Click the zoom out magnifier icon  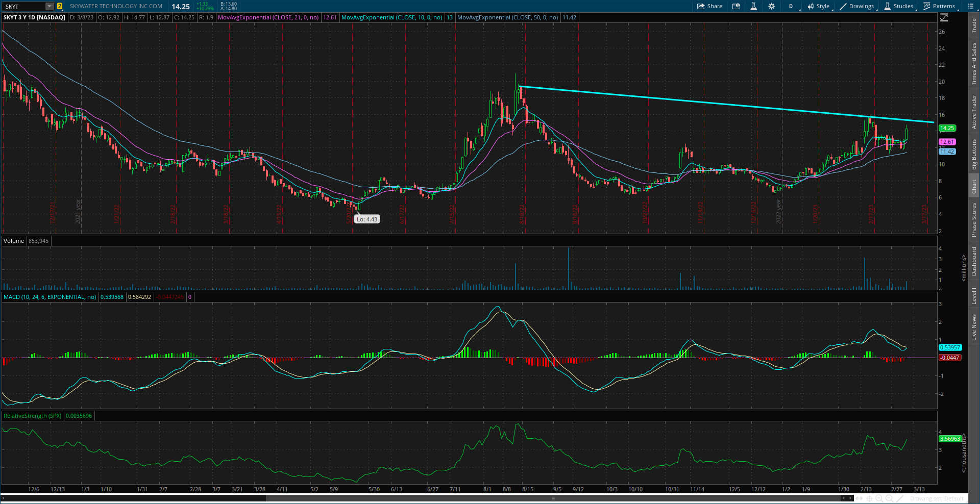pyautogui.click(x=889, y=498)
